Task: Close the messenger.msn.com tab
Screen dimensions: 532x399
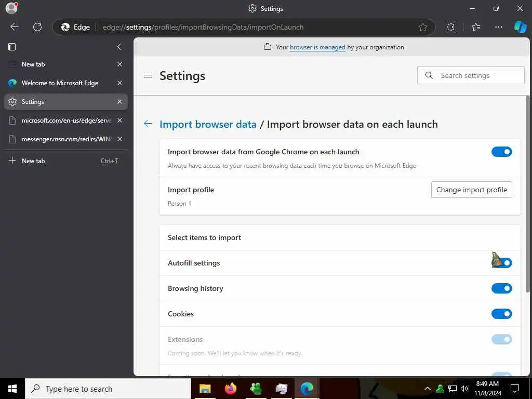Action: tap(120, 139)
